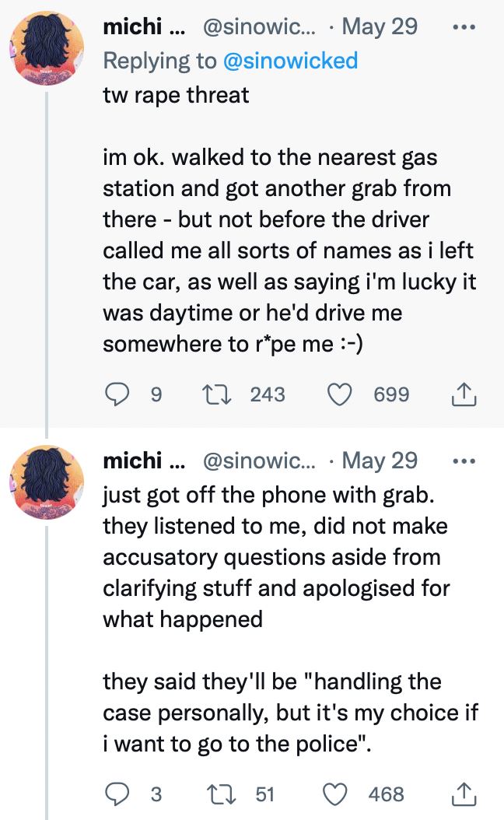The width and height of the screenshot is (504, 820).
Task: Open May 29 timestamp on second tweet
Action: click(380, 461)
